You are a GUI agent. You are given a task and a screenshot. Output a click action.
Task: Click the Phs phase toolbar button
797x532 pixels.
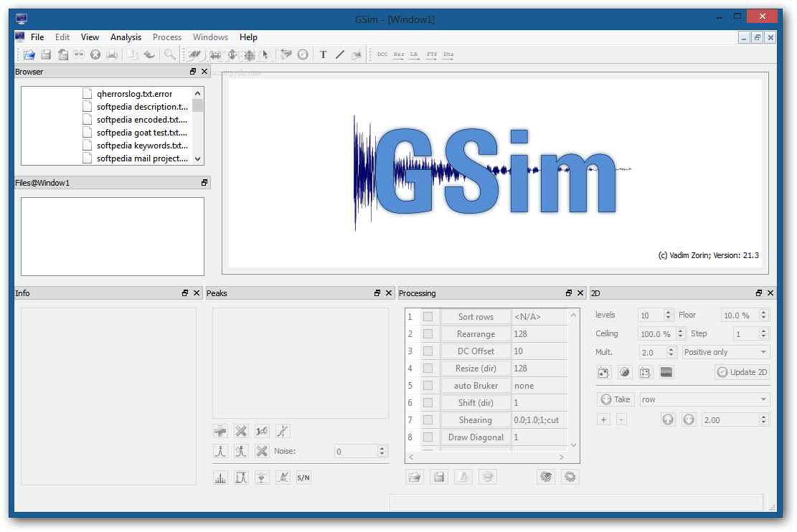(x=448, y=54)
